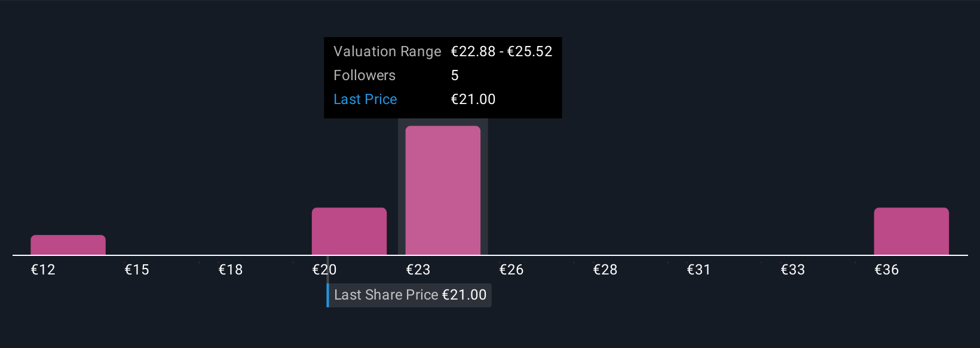Click the "Last Share Price €21.00" label
Image resolution: width=980 pixels, height=348 pixels.
click(x=410, y=295)
